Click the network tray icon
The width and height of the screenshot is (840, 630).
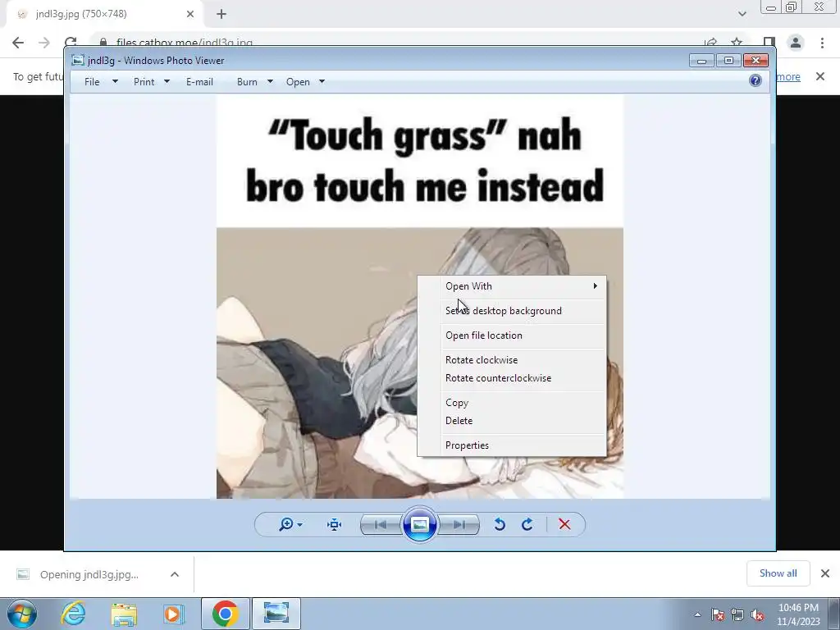[737, 614]
